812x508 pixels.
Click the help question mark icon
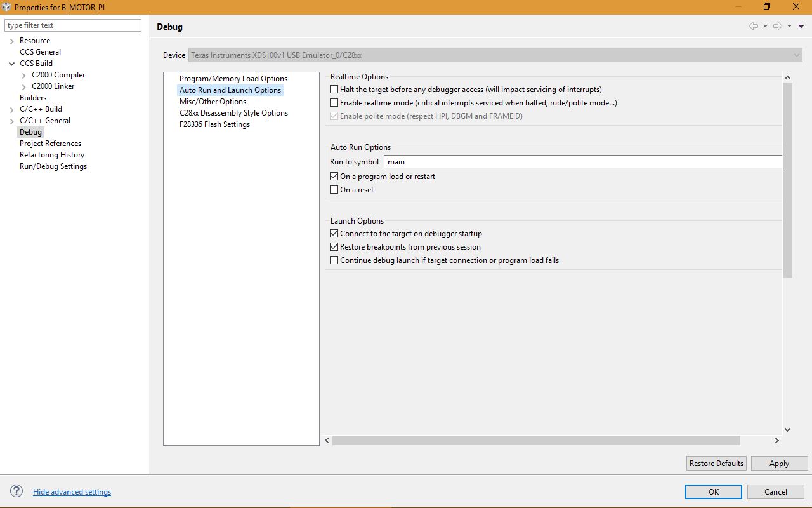tap(16, 491)
